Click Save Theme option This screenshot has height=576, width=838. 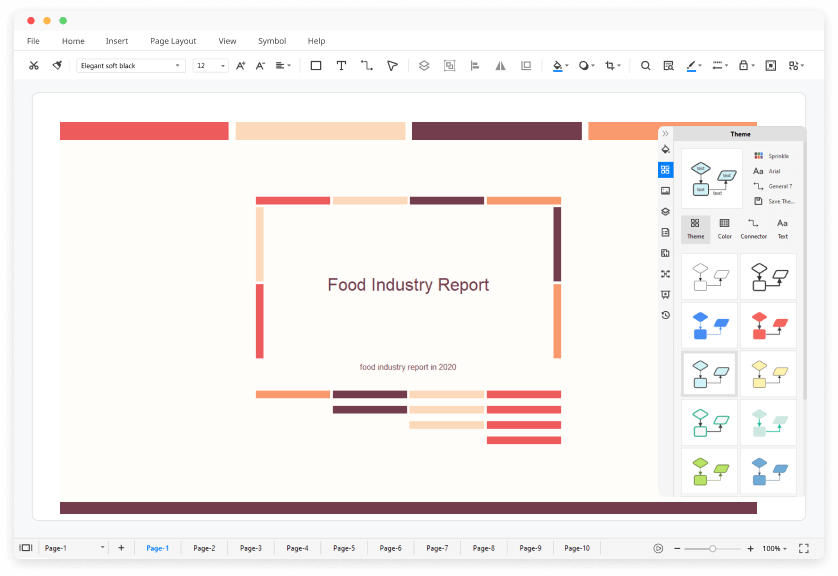point(774,201)
